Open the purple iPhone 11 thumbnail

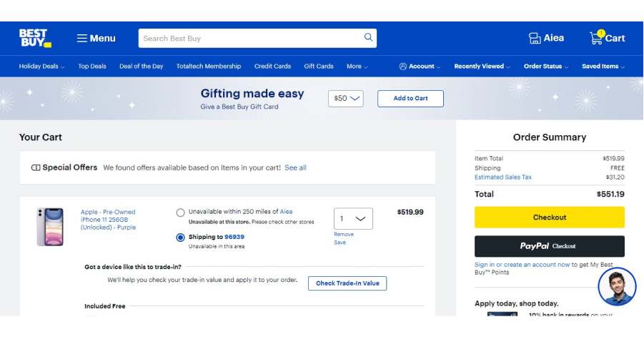(x=50, y=226)
